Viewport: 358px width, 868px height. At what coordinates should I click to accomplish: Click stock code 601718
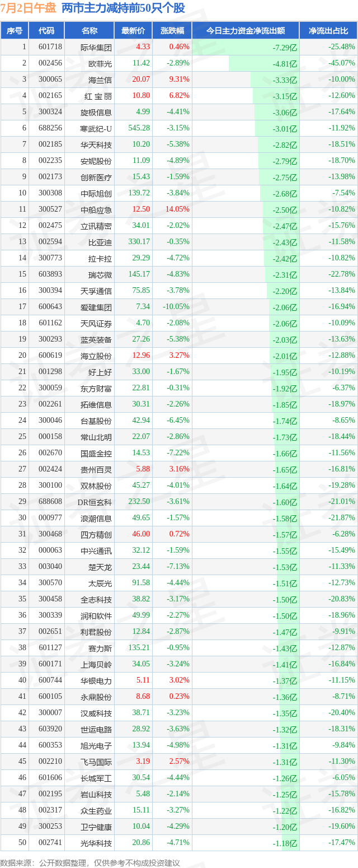pyautogui.click(x=50, y=47)
